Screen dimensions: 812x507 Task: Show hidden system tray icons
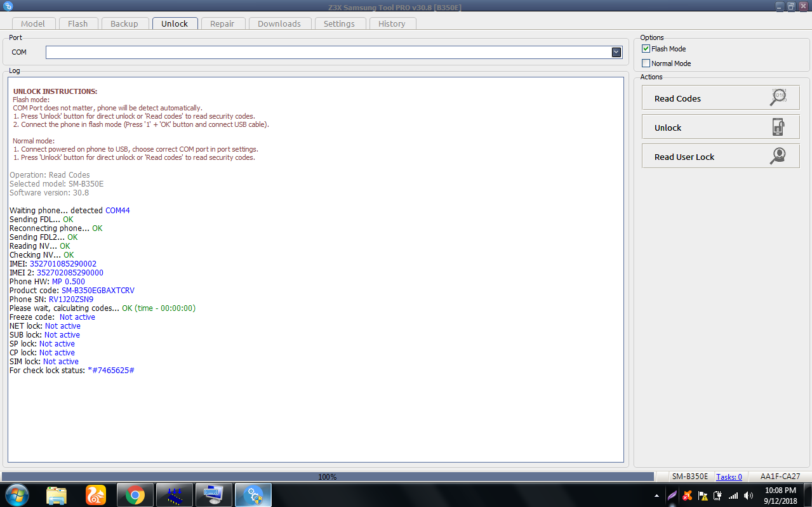[x=656, y=496]
